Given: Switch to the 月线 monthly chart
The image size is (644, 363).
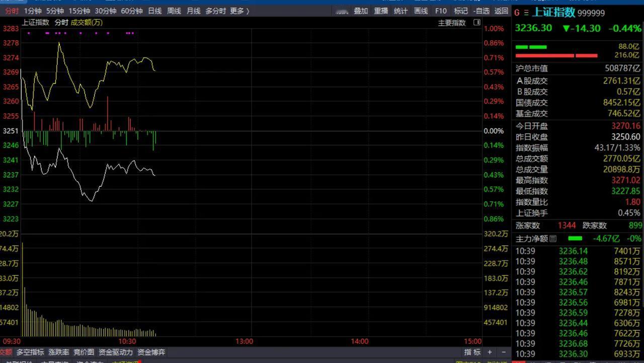Looking at the screenshot, I should pos(193,11).
